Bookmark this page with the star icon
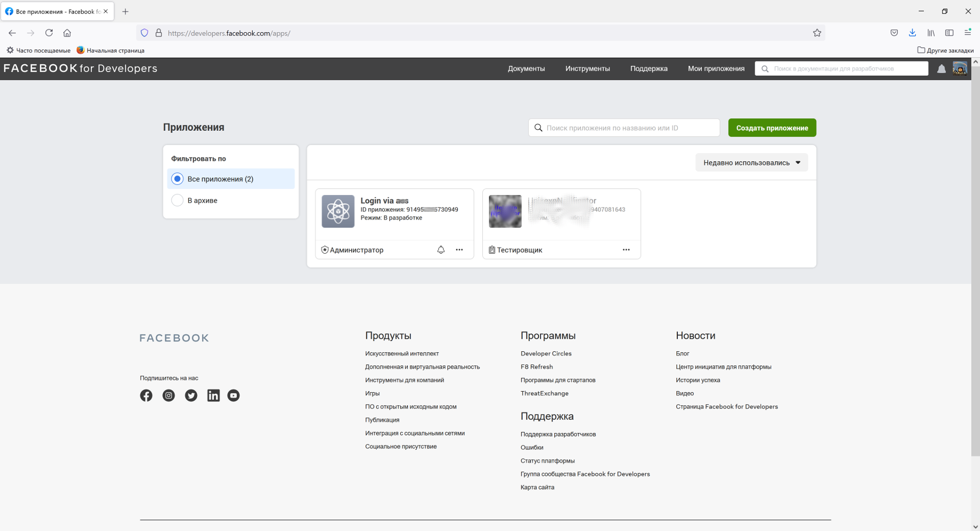This screenshot has height=531, width=980. point(817,33)
